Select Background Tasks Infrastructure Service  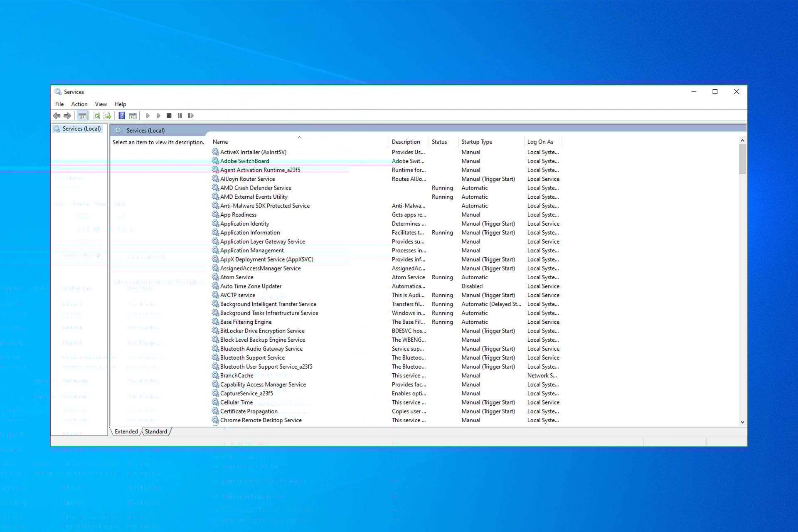point(269,313)
